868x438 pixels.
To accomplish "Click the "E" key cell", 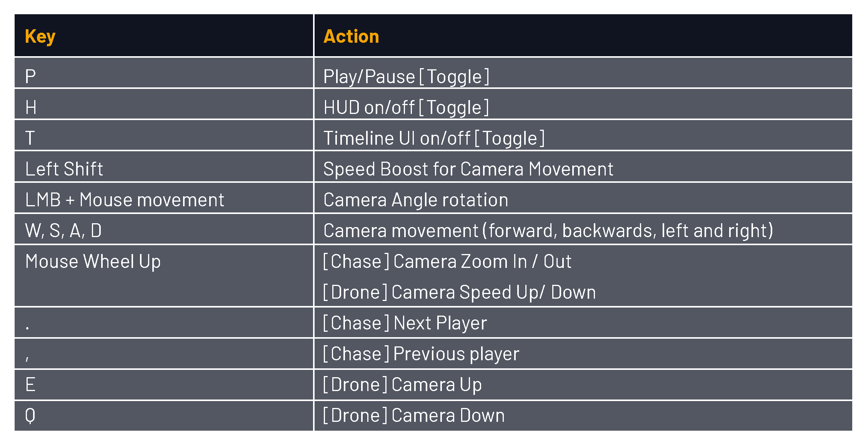I will [x=30, y=385].
